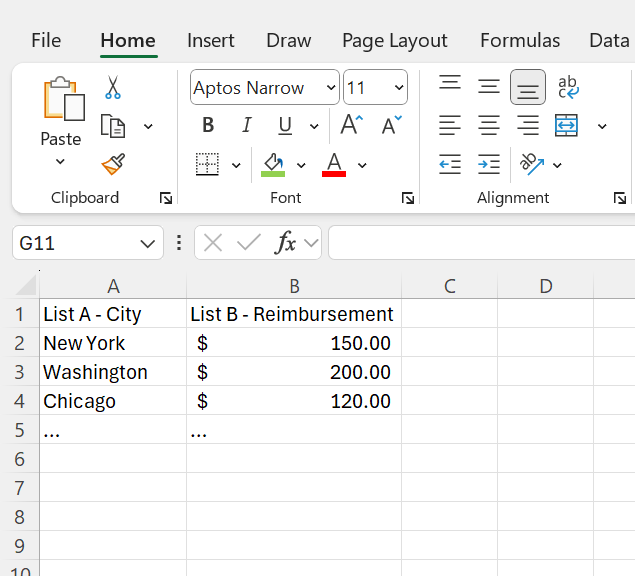Increase font size with the larger A

click(x=351, y=125)
